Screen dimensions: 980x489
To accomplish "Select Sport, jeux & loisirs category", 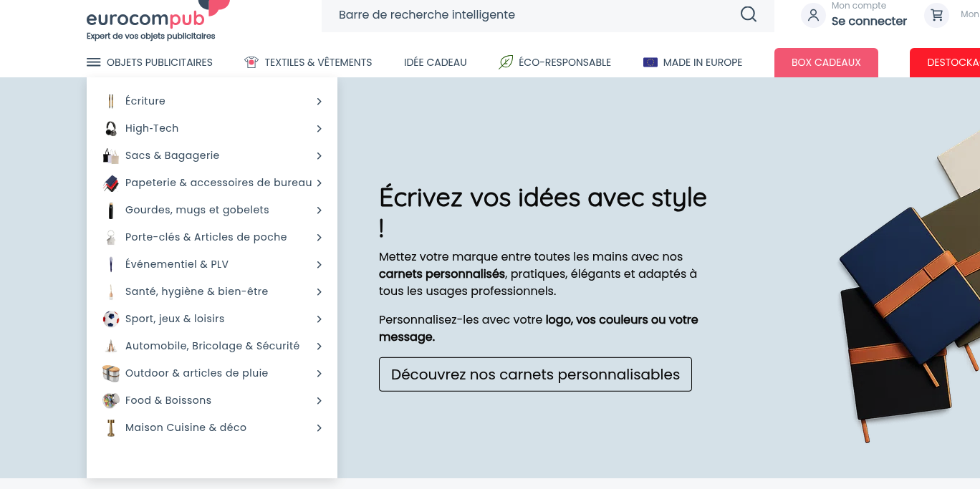I will 175,319.
